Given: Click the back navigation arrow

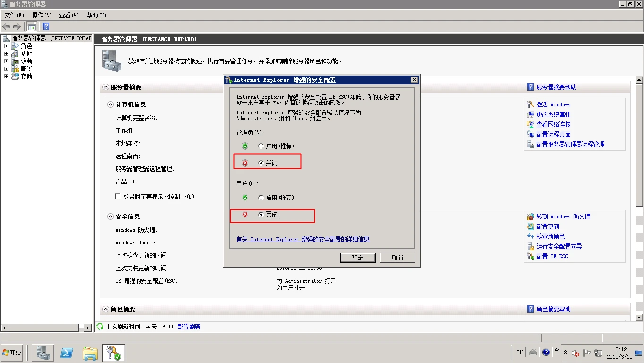Looking at the screenshot, I should tap(6, 26).
